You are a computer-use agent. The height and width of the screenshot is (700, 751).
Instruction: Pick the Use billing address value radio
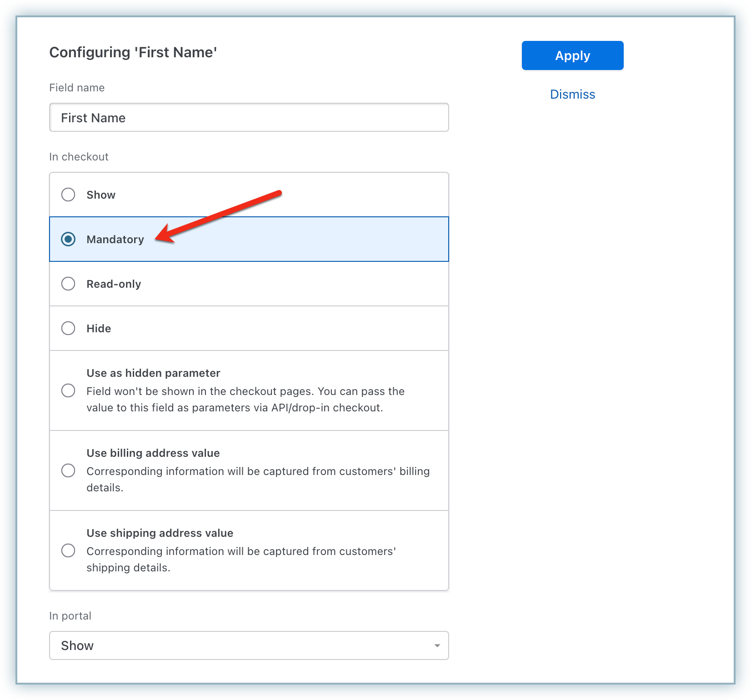click(x=68, y=470)
